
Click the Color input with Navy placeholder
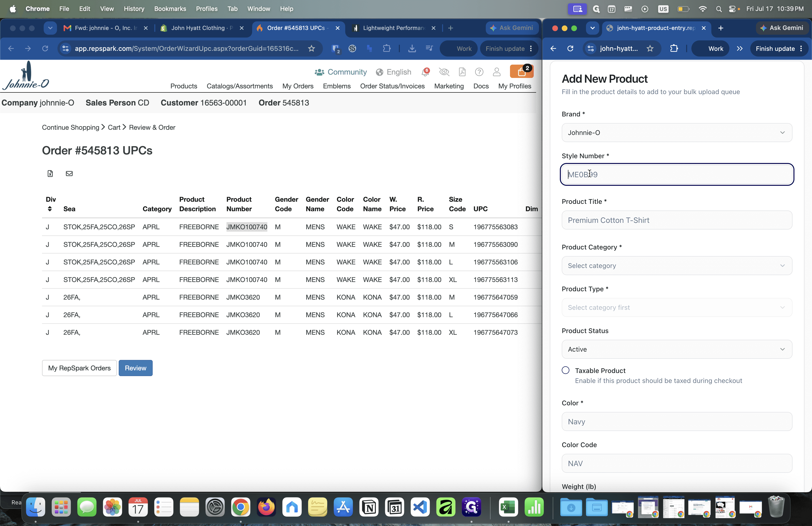[x=677, y=421]
